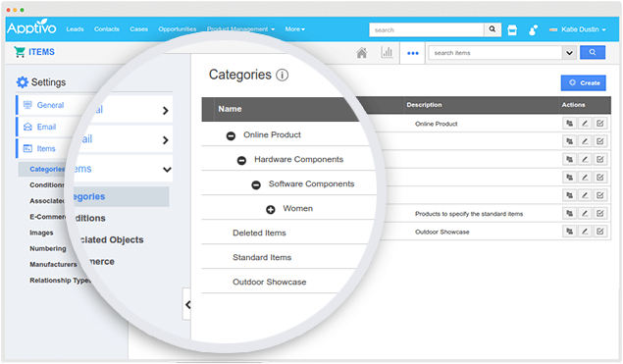Click the search items input field

[x=495, y=52]
